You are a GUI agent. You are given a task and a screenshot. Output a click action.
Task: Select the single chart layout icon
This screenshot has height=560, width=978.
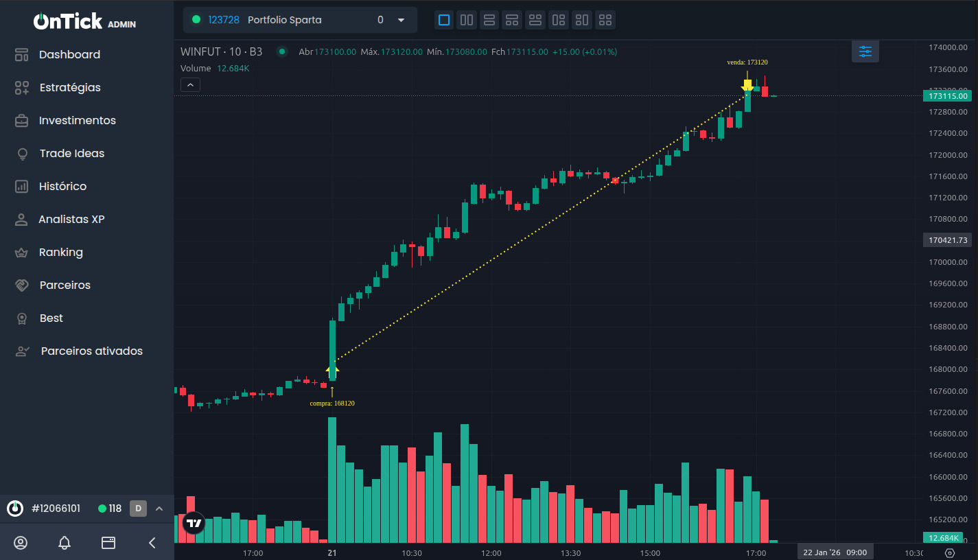(444, 20)
